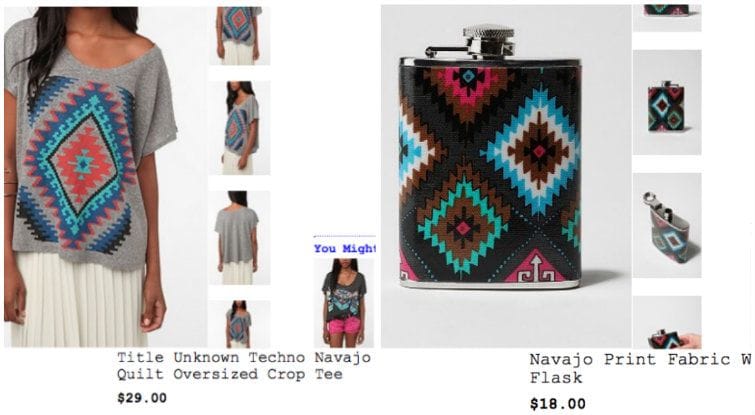This screenshot has height=415, width=755.
Task: View the side-angle tee thumbnail
Action: coord(239,128)
